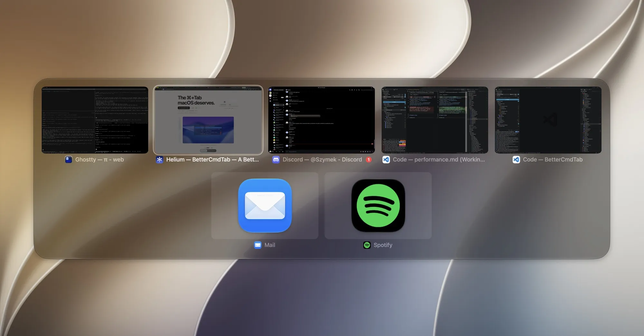Click the small Spotify icon beside Spotify label
This screenshot has height=336, width=644.
click(x=367, y=245)
